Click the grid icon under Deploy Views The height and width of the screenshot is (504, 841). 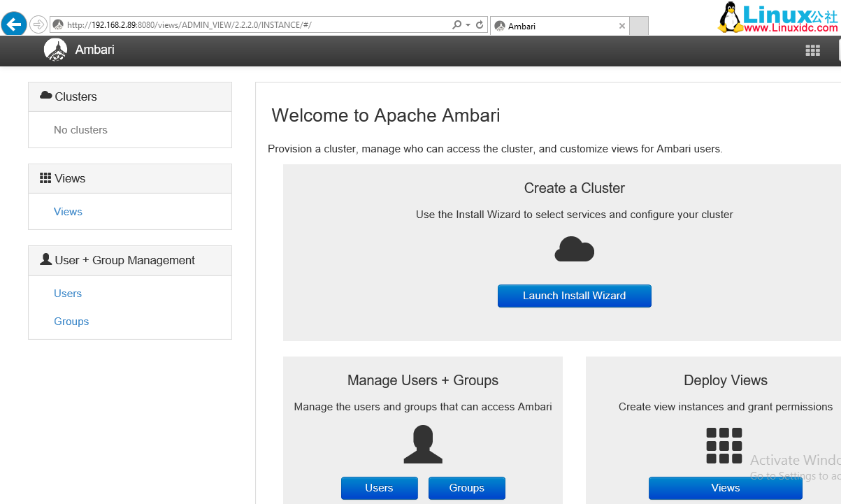pyautogui.click(x=724, y=445)
